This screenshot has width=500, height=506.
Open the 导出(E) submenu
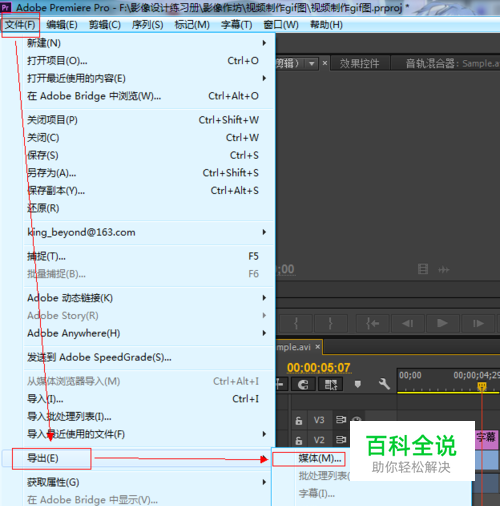pyautogui.click(x=137, y=459)
